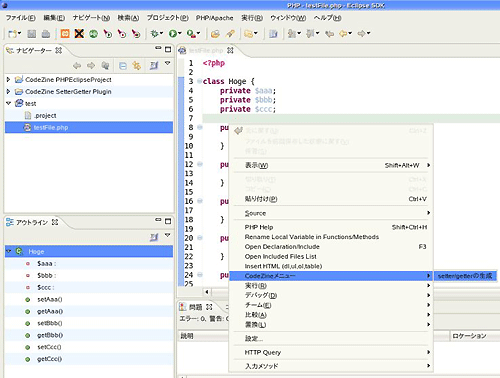Screen dimensions: 500x378
Task: Select .project file in the Navigator
Action: pyautogui.click(x=45, y=116)
